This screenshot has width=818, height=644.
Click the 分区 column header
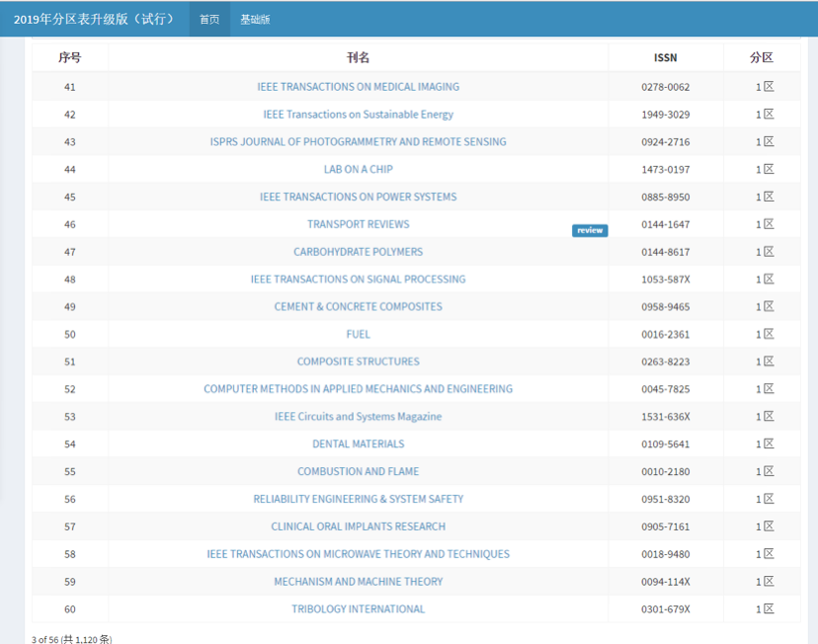(x=761, y=58)
